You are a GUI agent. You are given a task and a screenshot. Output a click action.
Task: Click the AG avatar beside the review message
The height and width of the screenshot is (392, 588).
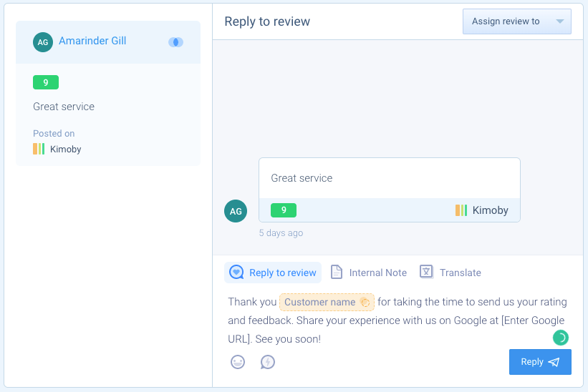(236, 211)
